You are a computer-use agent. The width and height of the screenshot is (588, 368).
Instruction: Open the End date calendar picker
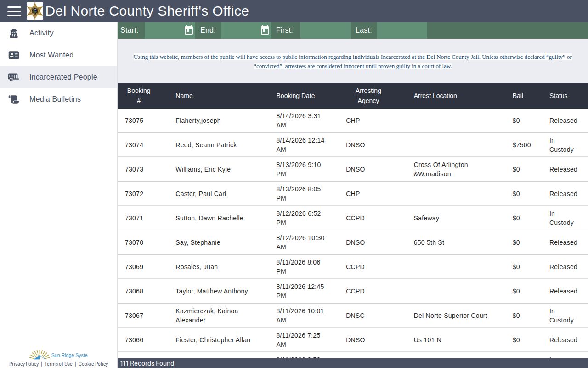coord(265,30)
